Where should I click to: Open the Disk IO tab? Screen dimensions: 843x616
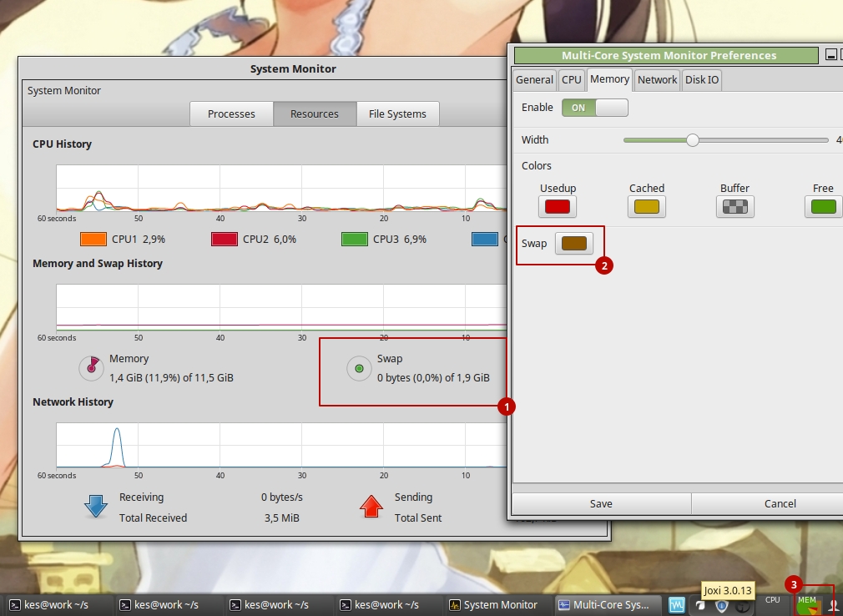[702, 79]
